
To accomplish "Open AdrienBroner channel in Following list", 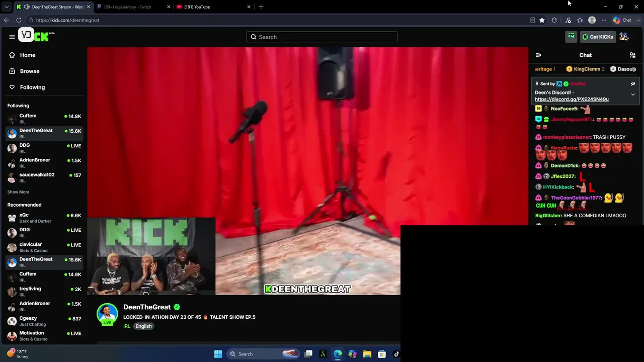I will tap(44, 163).
